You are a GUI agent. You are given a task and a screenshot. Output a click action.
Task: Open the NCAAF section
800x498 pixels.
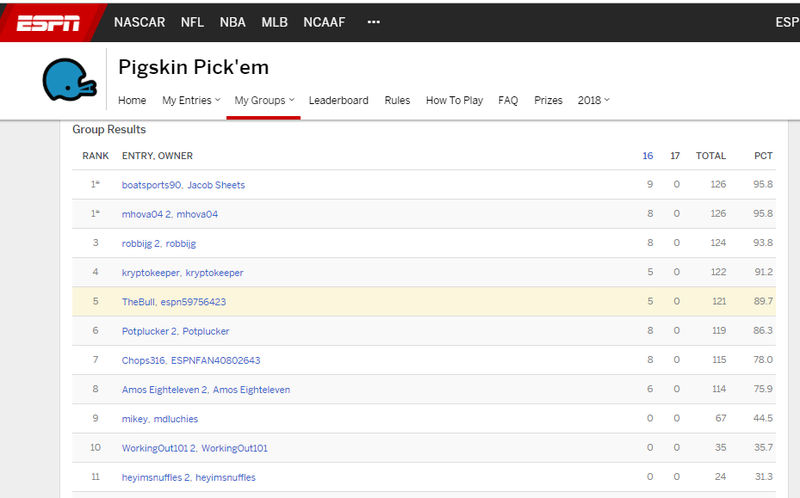coord(324,22)
